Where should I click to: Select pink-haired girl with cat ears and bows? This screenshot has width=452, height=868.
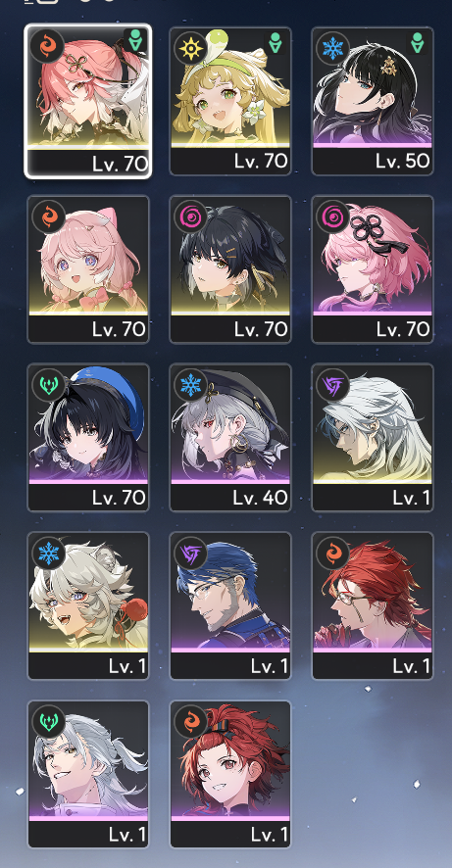(x=88, y=269)
